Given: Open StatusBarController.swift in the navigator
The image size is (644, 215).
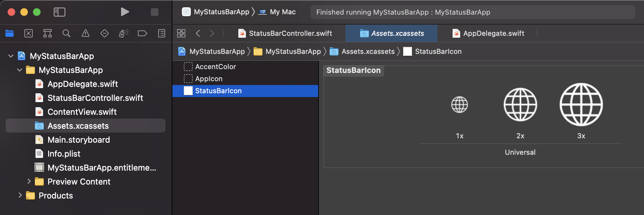Looking at the screenshot, I should [89, 98].
